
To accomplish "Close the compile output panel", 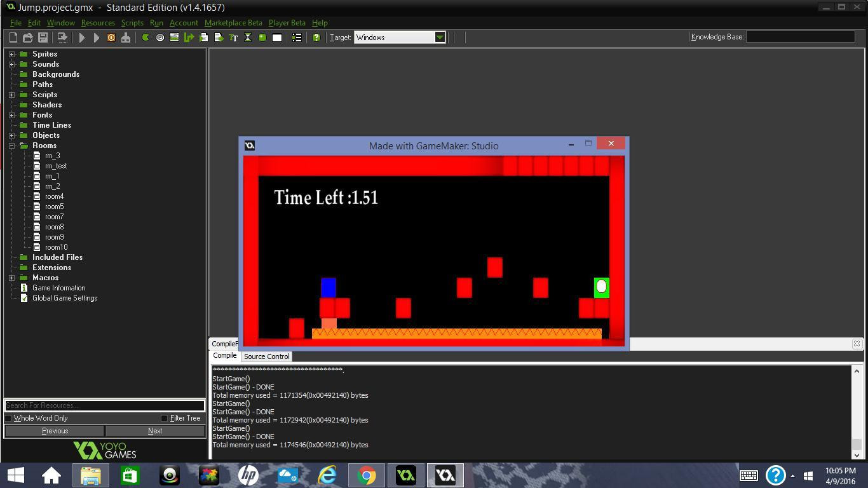I will [857, 344].
